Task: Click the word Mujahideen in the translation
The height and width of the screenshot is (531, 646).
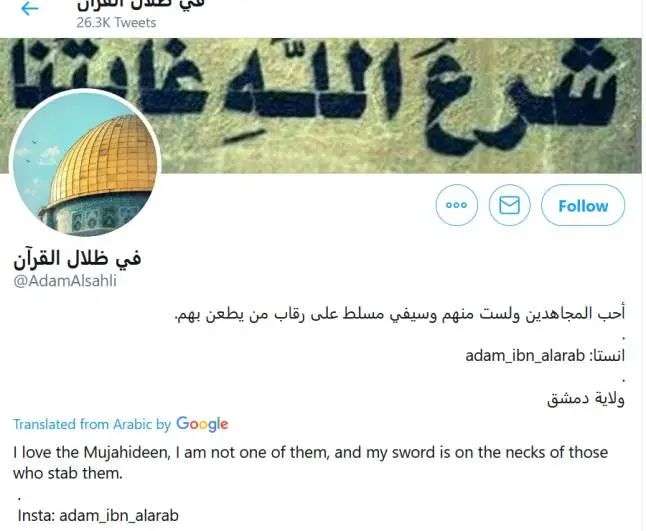Action: pyautogui.click(x=127, y=452)
